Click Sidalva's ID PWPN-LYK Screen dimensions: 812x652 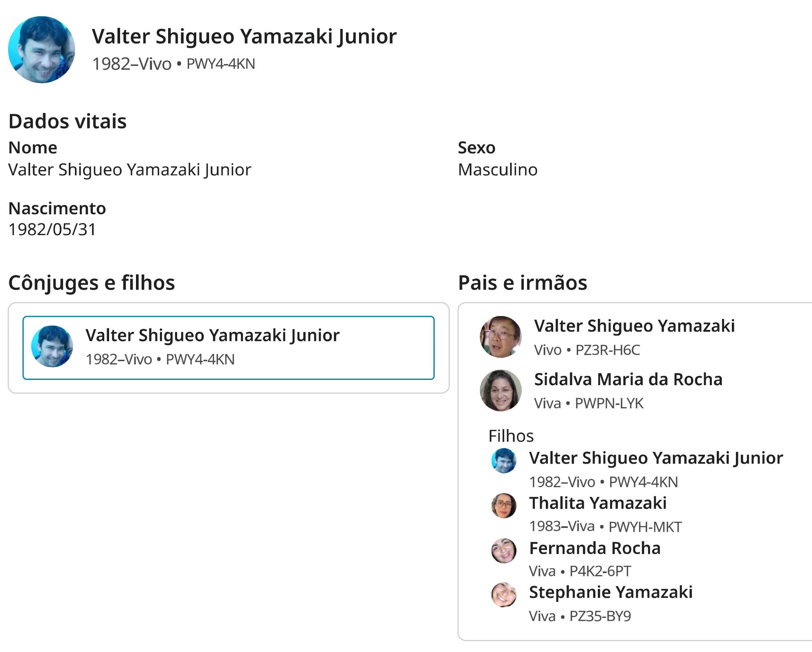click(609, 403)
